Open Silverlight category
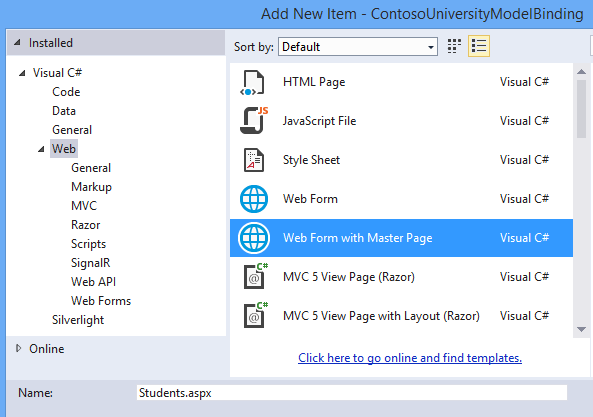Screen dimensions: 593x417 78,320
